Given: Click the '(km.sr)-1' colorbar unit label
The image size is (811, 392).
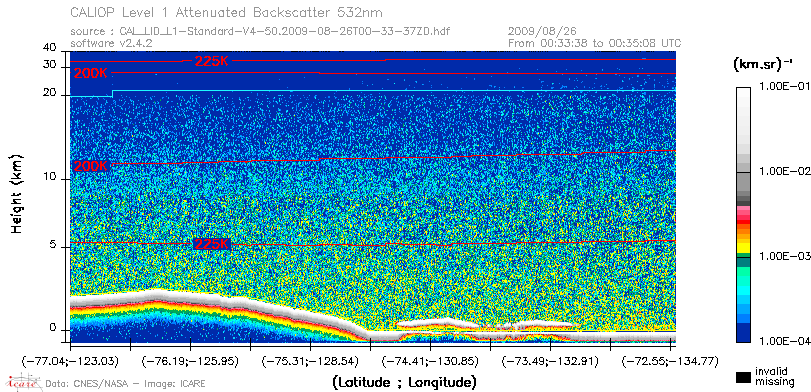Looking at the screenshot, I should click(763, 65).
